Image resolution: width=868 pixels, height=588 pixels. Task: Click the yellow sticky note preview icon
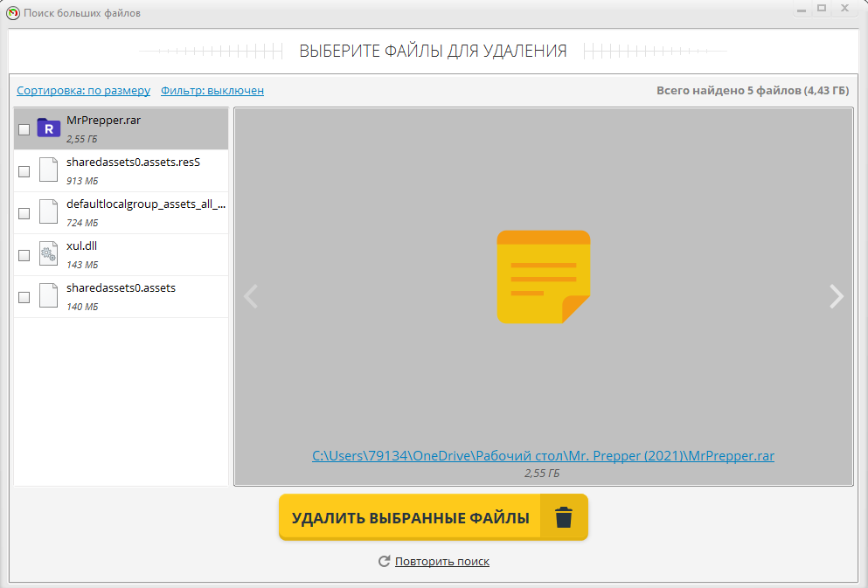tap(544, 277)
